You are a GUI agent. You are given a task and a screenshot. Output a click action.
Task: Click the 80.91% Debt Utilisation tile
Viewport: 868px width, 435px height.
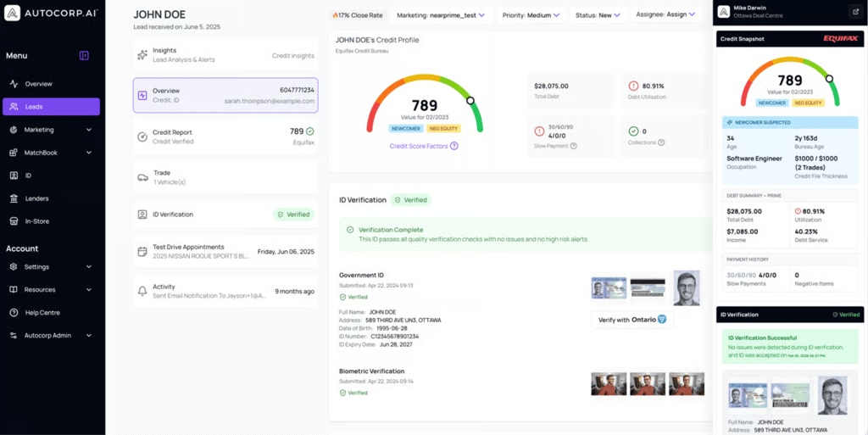(x=663, y=91)
